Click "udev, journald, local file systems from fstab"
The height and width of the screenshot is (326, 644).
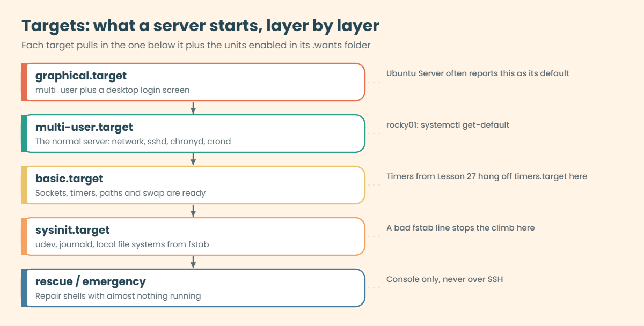122,244
